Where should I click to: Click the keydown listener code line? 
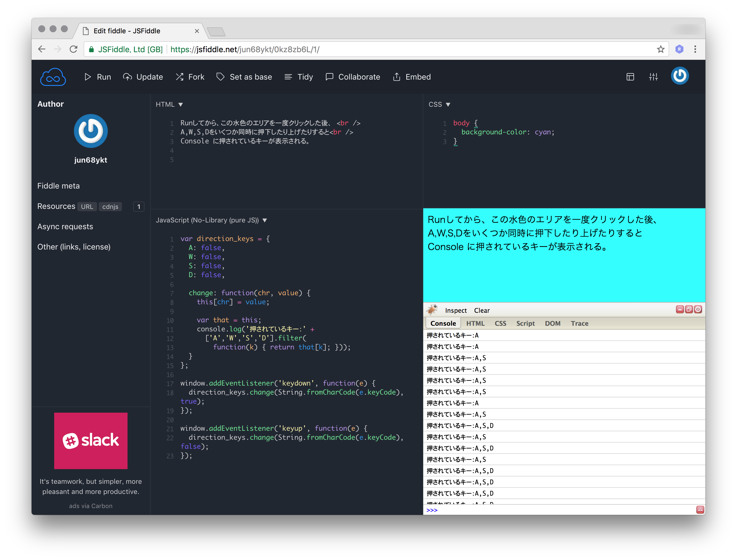click(x=278, y=383)
